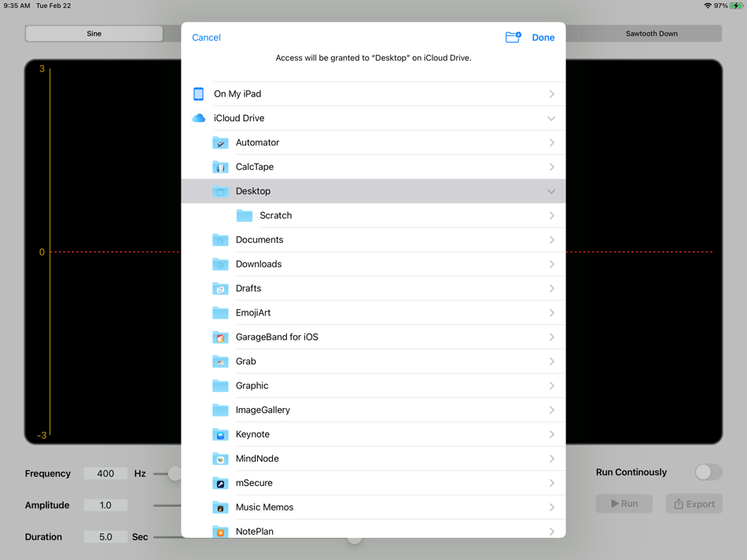Tap the Run play triangle icon
Image resolution: width=747 pixels, height=560 pixels.
point(615,503)
